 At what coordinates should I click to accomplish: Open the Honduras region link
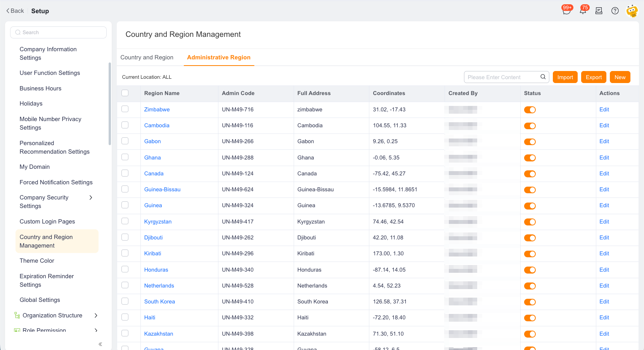(x=156, y=270)
